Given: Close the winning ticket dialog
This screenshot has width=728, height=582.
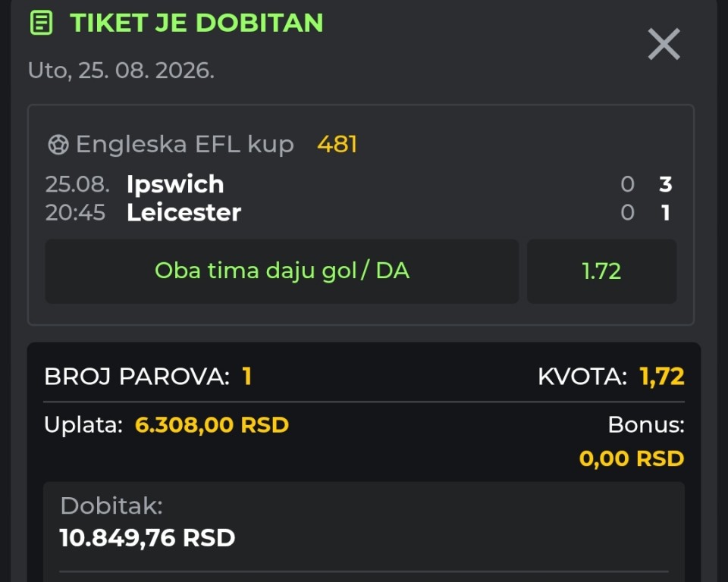Looking at the screenshot, I should click(664, 44).
